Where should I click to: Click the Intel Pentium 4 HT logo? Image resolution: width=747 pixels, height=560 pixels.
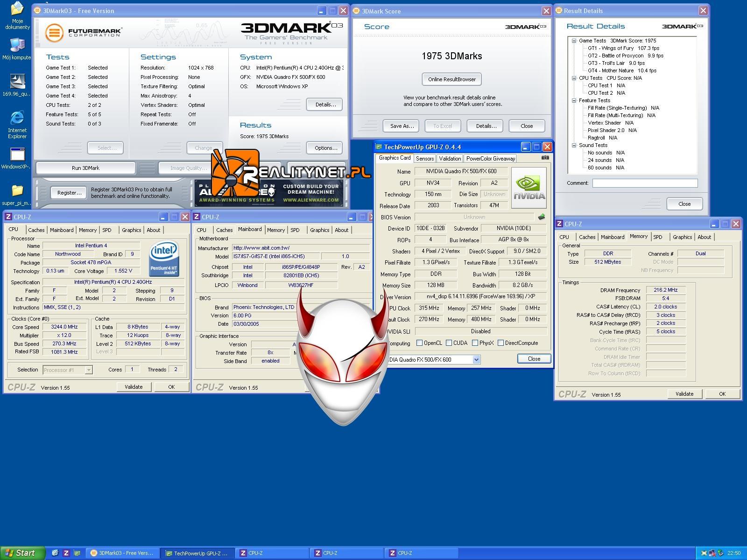coord(163,259)
